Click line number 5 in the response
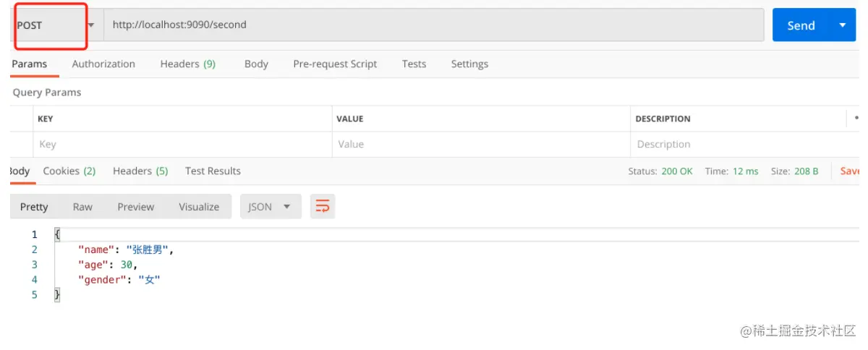Screen dimensions: 868x350 pyautogui.click(x=34, y=295)
